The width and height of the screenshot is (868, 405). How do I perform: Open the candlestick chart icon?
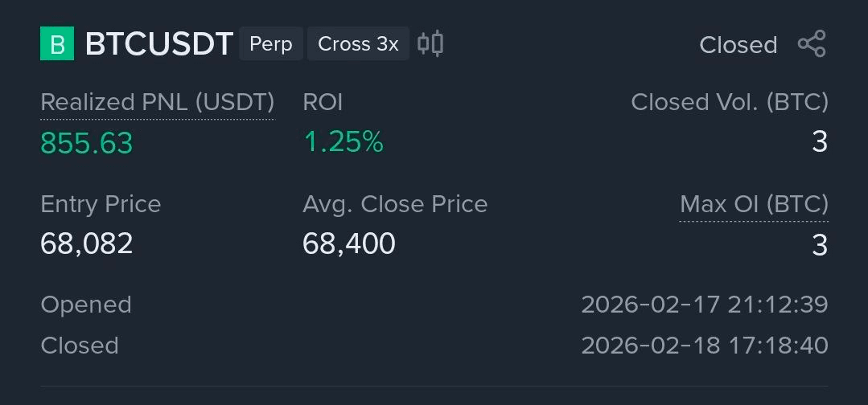(430, 43)
